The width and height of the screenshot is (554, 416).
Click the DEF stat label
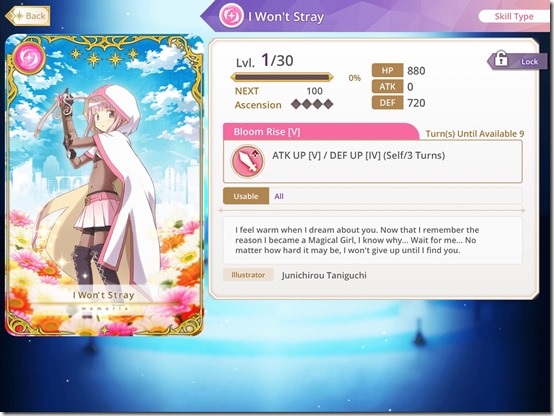pos(387,103)
